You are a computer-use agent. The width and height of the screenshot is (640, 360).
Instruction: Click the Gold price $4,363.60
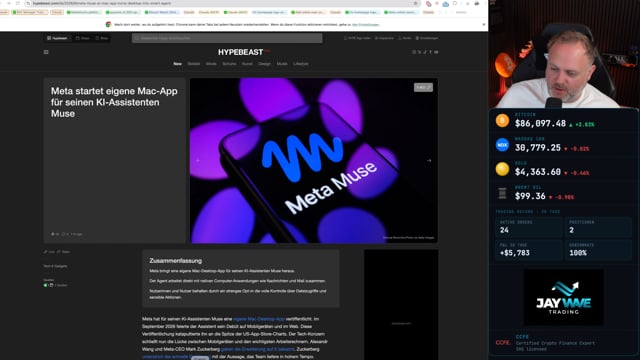pos(538,172)
